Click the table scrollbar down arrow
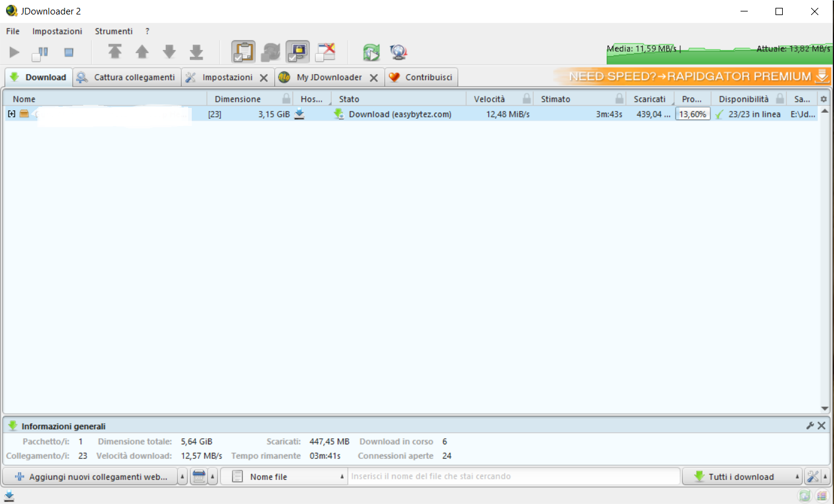834x504 pixels. [x=825, y=408]
